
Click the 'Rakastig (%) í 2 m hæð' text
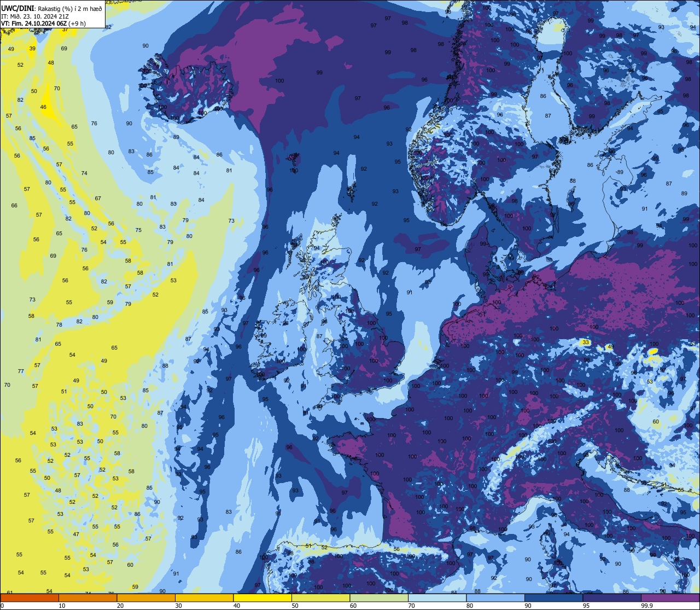coord(70,8)
